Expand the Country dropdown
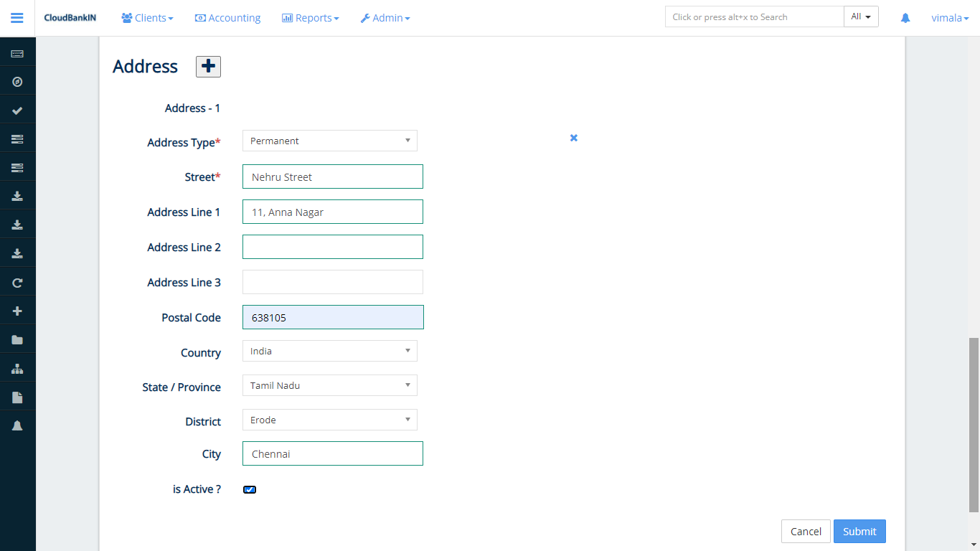 pos(329,351)
